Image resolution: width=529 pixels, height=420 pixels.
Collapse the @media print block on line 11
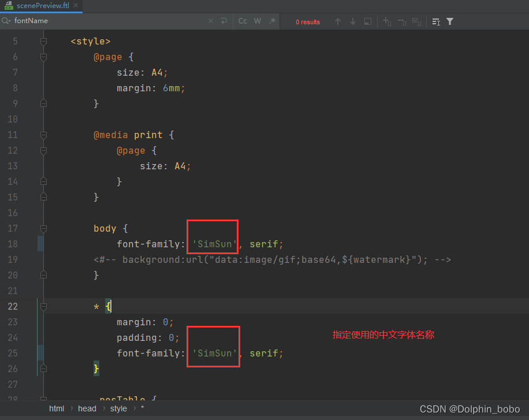pyautogui.click(x=43, y=135)
